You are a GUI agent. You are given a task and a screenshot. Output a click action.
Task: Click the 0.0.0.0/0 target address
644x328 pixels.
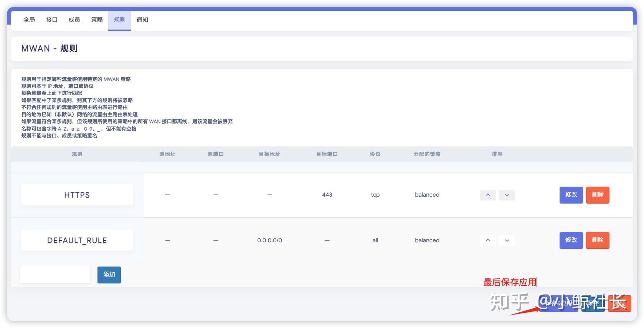click(269, 240)
